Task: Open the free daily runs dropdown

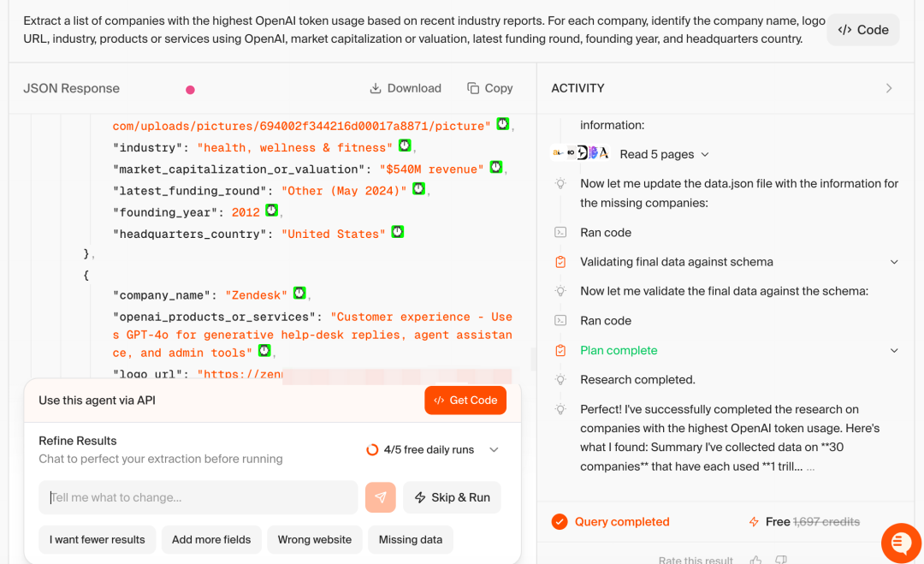Action: coord(494,449)
